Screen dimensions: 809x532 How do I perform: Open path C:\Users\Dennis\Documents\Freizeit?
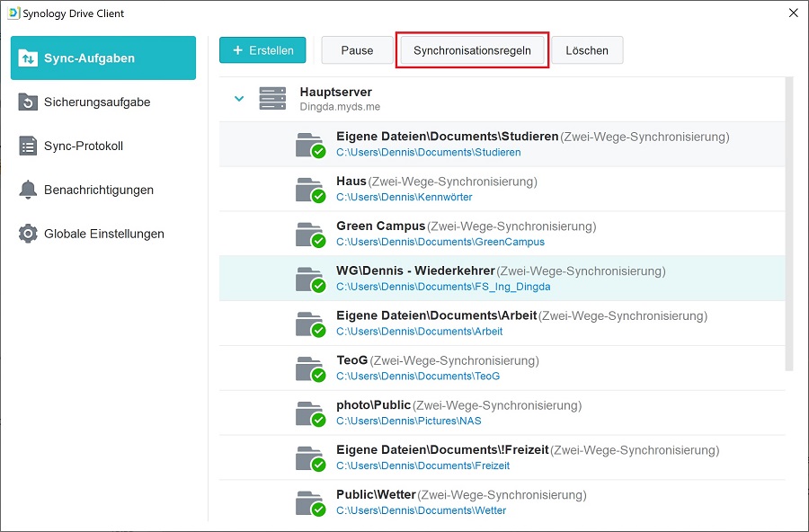pyautogui.click(x=423, y=465)
